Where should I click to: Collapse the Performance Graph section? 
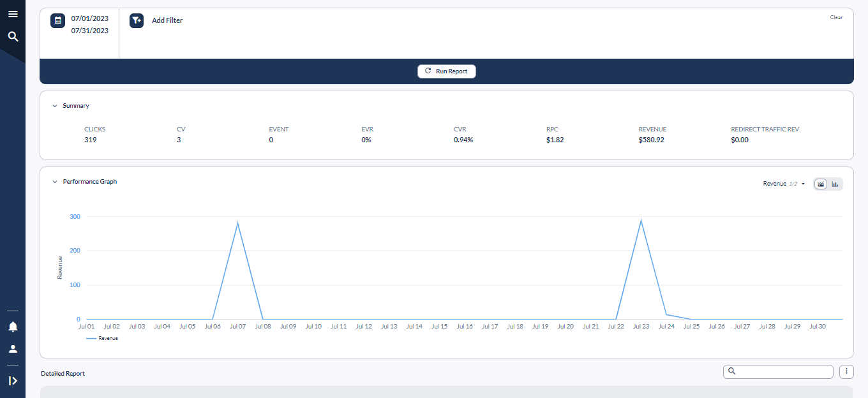[x=55, y=182]
